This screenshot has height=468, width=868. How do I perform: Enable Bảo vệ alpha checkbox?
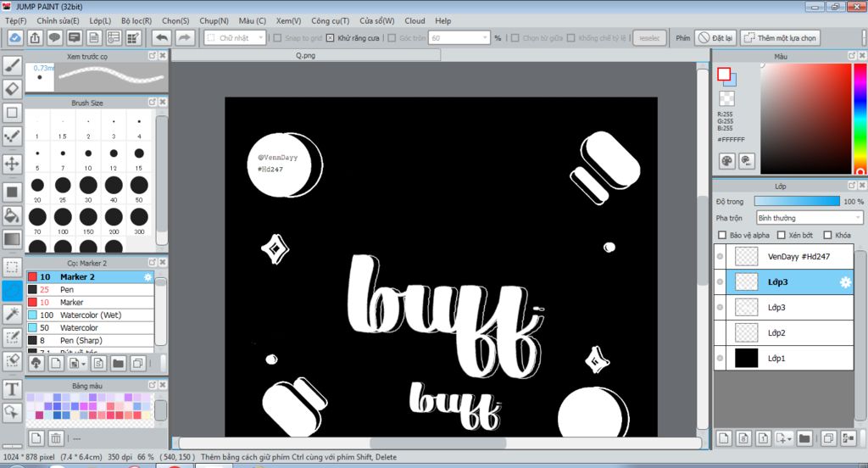point(722,236)
